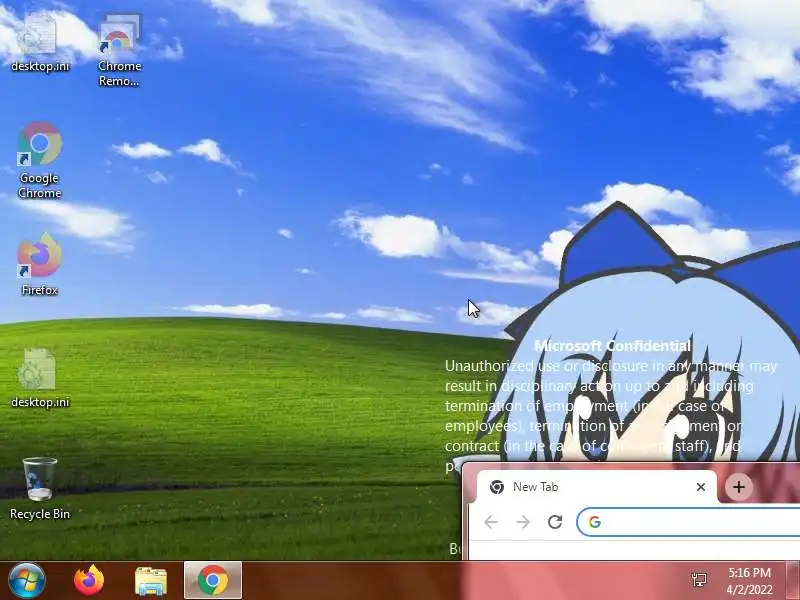Open the Chrome Remote Desktop shortcut
Image resolution: width=800 pixels, height=600 pixels.
click(x=119, y=50)
